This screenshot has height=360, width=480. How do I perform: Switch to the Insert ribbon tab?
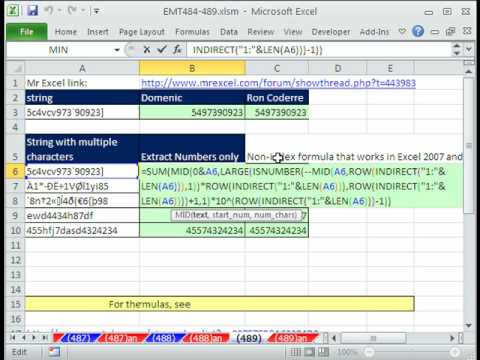[x=98, y=32]
